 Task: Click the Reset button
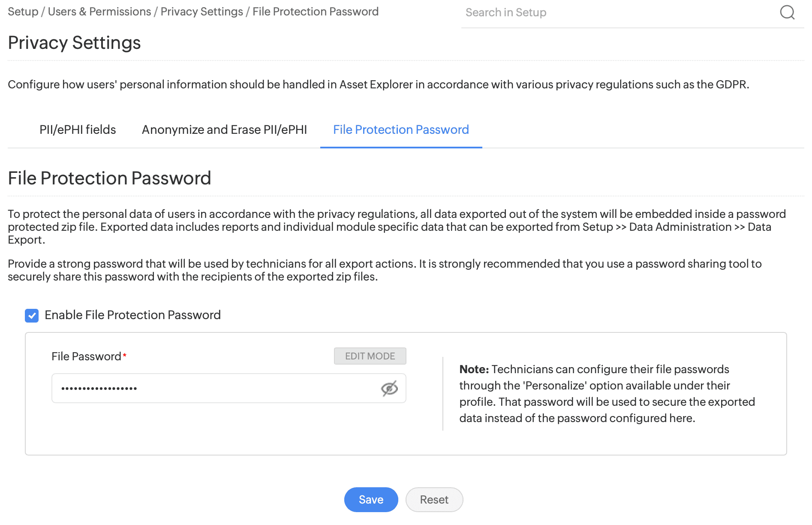point(434,500)
